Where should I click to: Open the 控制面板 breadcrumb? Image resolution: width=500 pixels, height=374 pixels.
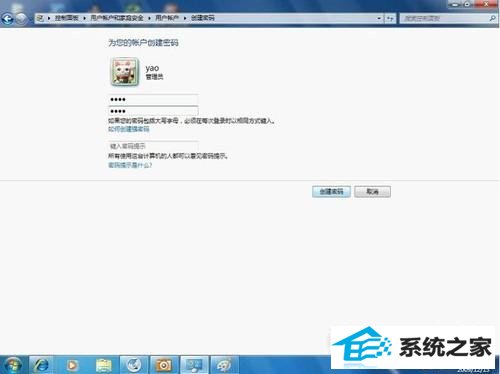coord(66,18)
